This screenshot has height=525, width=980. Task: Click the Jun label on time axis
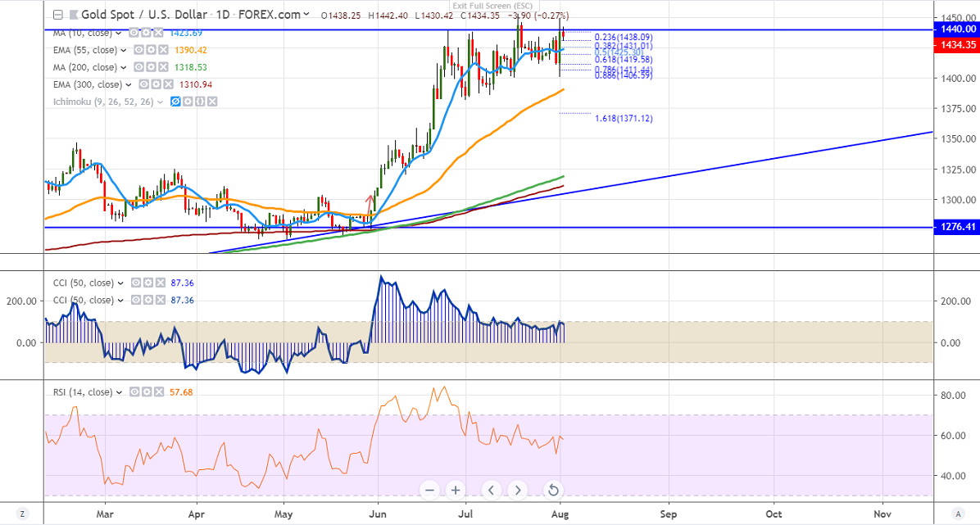(378, 514)
